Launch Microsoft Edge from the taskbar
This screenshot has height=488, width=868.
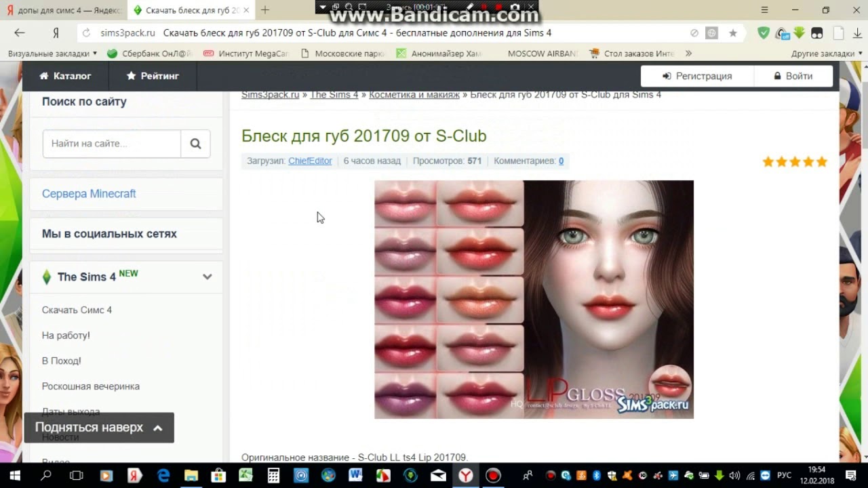pyautogui.click(x=164, y=476)
